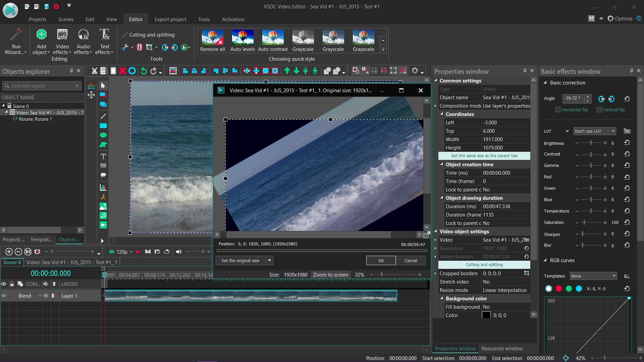Screen dimensions: 644x362
Task: Enable the Horizontal flip checkbox
Action: pos(558,110)
